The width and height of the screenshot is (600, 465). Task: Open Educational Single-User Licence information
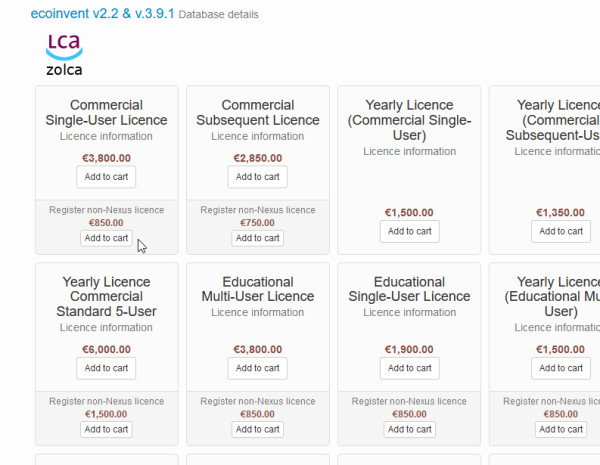pos(409,312)
